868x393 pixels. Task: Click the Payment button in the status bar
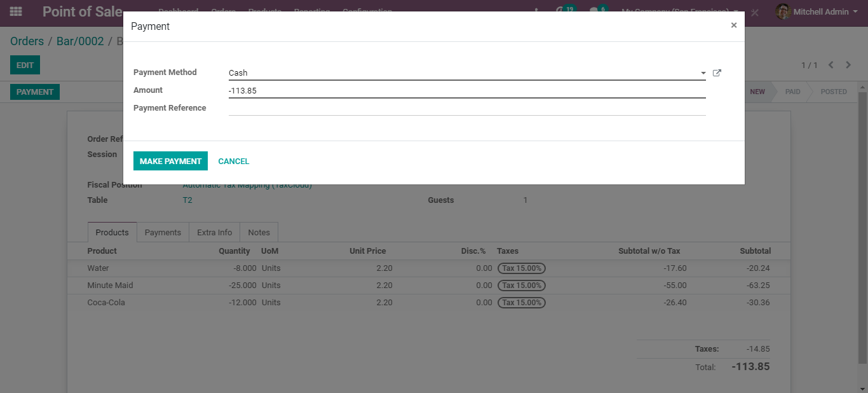point(35,92)
